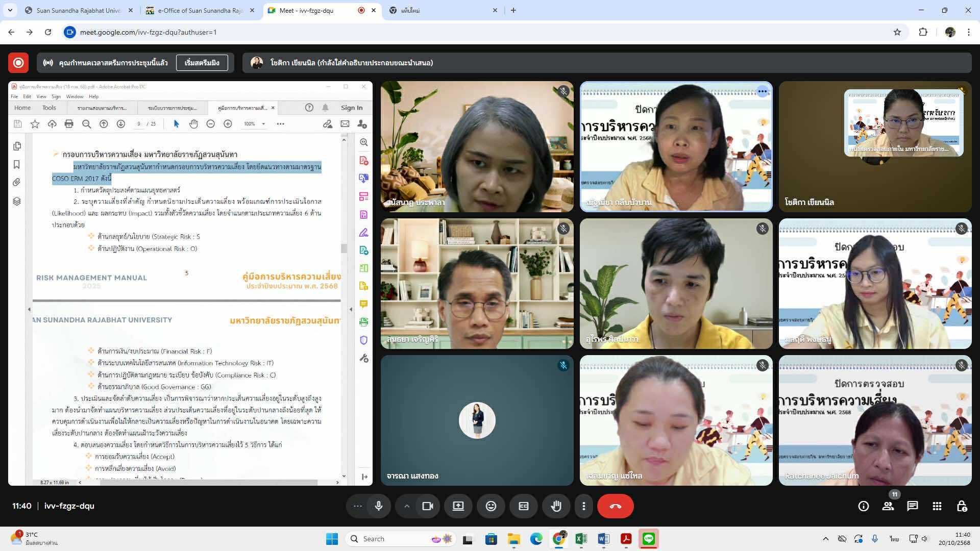Open the meeting chat panel

[912, 506]
